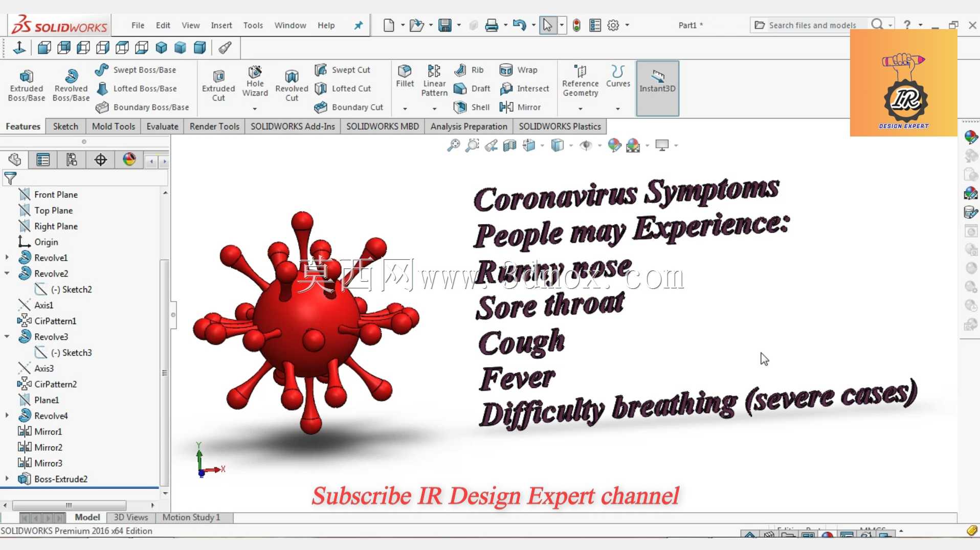
Task: Open the Reference Geometry dropdown arrow
Action: (580, 108)
